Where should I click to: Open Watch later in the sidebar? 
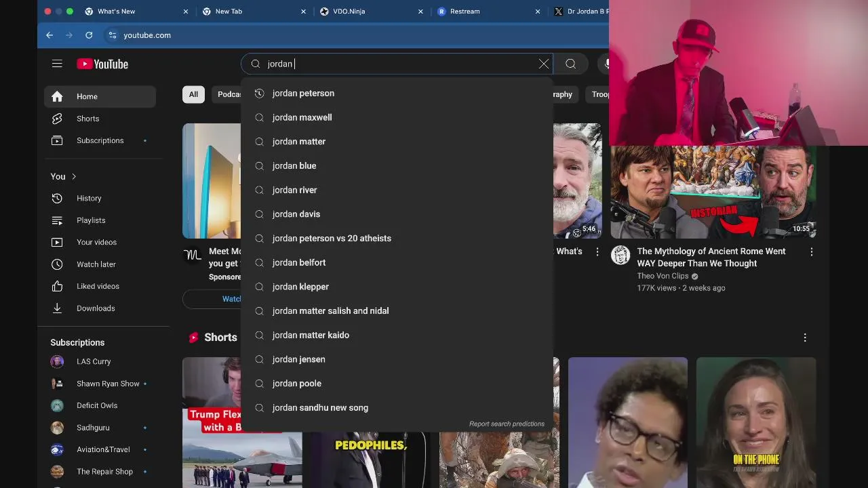click(x=100, y=264)
